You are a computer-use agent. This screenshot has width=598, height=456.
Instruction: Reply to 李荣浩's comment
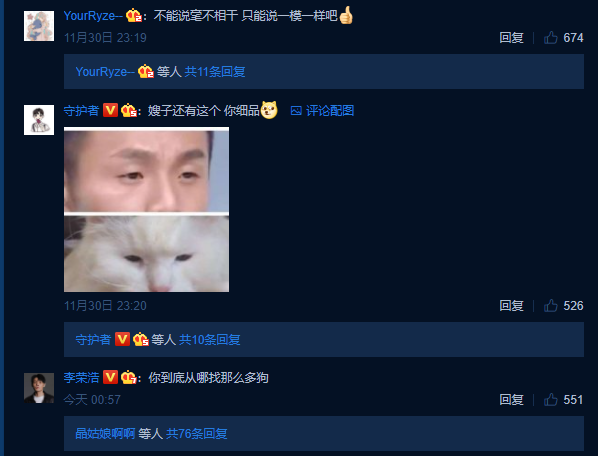pos(511,400)
